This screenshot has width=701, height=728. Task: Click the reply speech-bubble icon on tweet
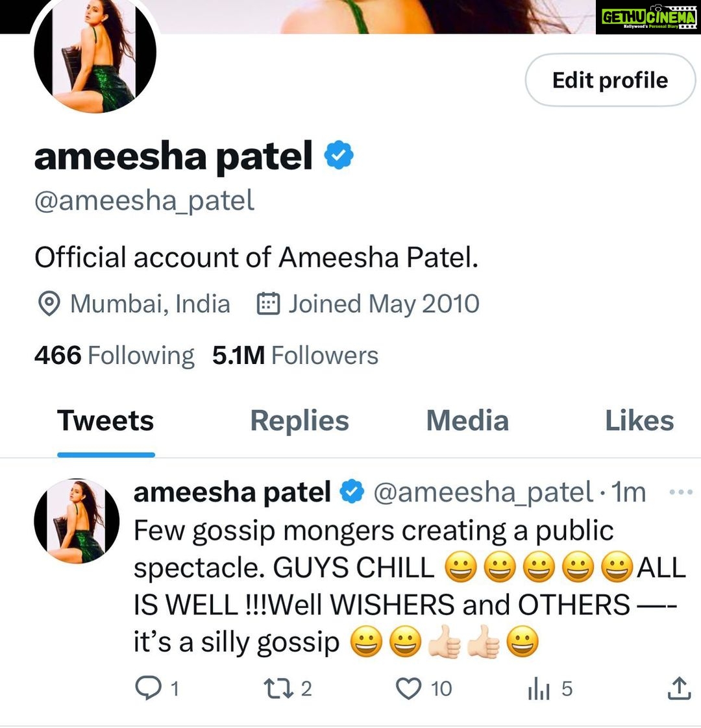tap(148, 688)
